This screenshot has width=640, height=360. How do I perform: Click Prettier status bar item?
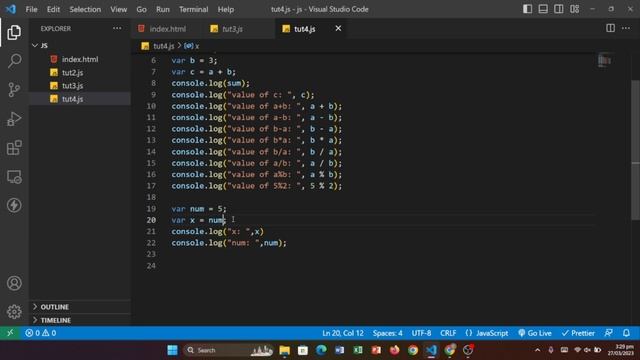click(x=578, y=333)
